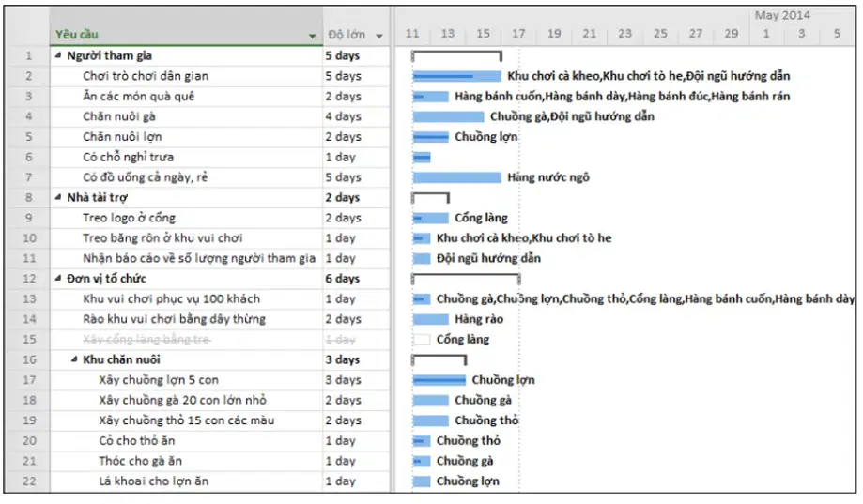Collapse the Đơn vị tổ chức summary task
863x504 pixels.
point(58,279)
